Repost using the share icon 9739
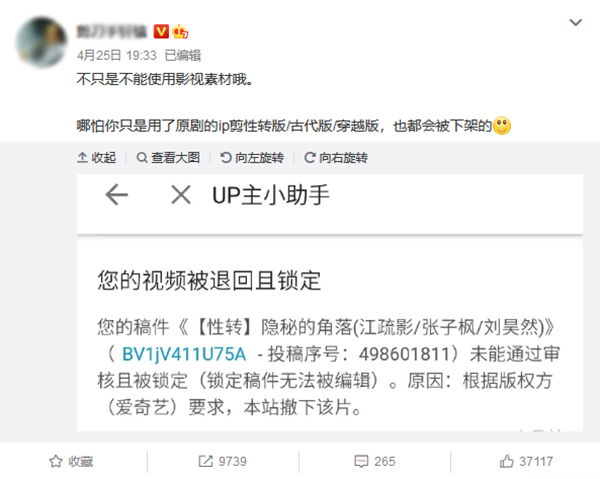 point(222,461)
